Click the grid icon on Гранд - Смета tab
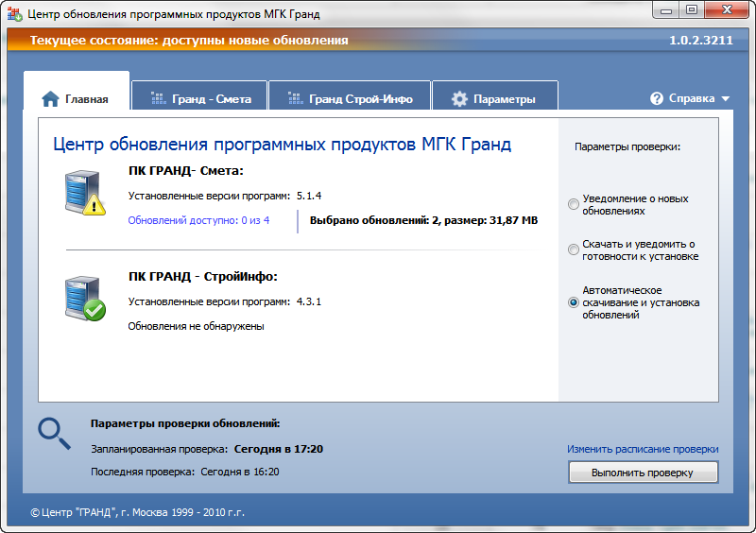The height and width of the screenshot is (533, 756). tap(158, 99)
